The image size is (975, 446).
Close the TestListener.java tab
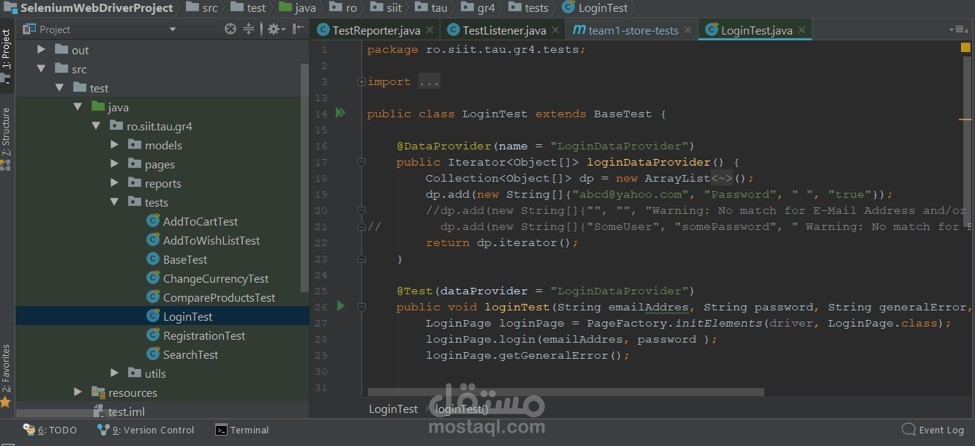click(x=555, y=30)
